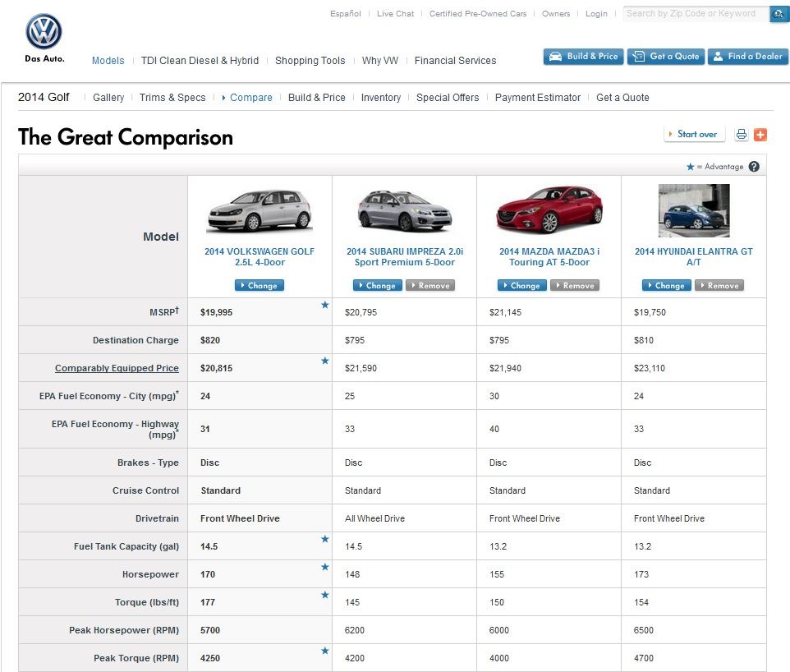Image resolution: width=790 pixels, height=672 pixels.
Task: Open Build & Price blue button
Action: tap(583, 57)
